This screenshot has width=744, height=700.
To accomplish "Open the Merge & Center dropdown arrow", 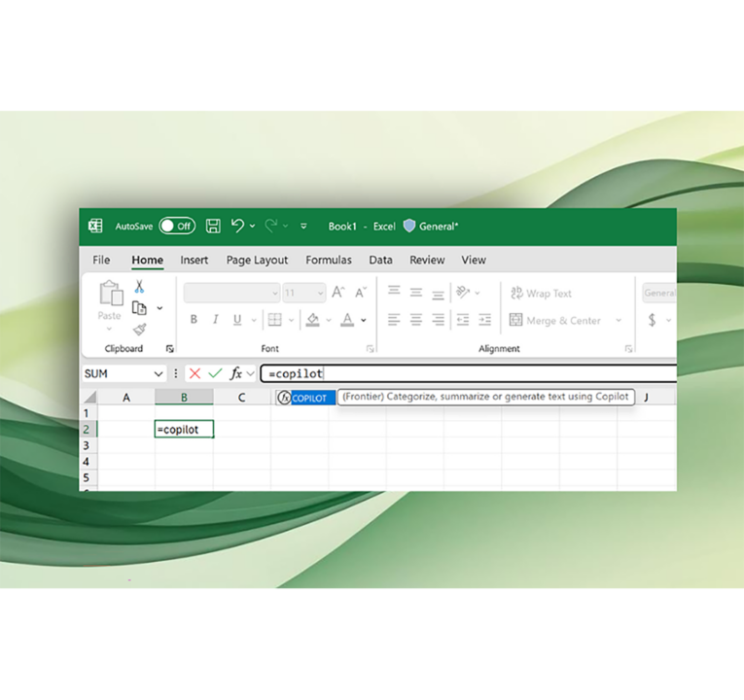I will pyautogui.click(x=619, y=320).
